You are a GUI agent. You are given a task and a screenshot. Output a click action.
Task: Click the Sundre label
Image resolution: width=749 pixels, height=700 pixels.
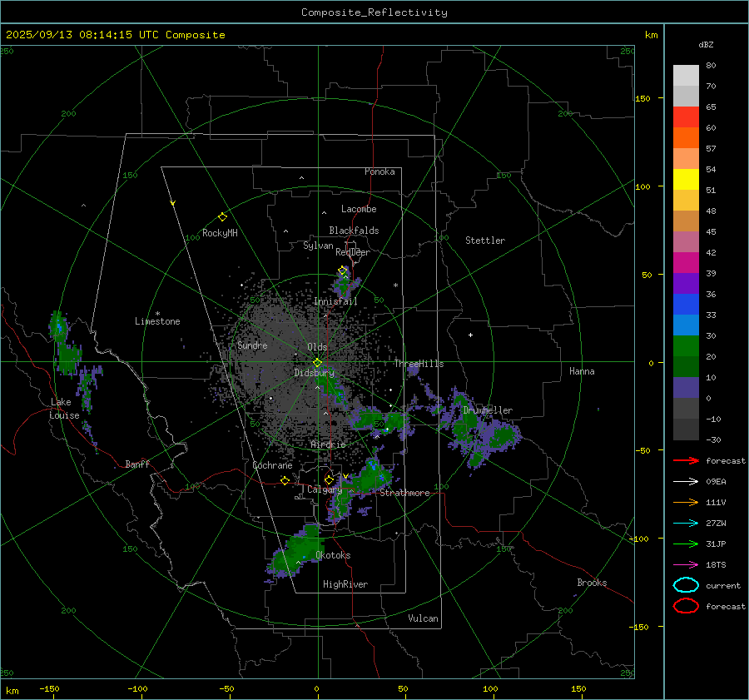(x=252, y=345)
